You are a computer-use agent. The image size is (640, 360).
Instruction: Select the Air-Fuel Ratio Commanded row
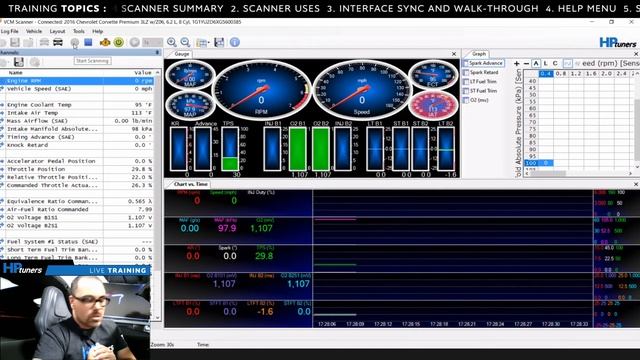click(77, 209)
